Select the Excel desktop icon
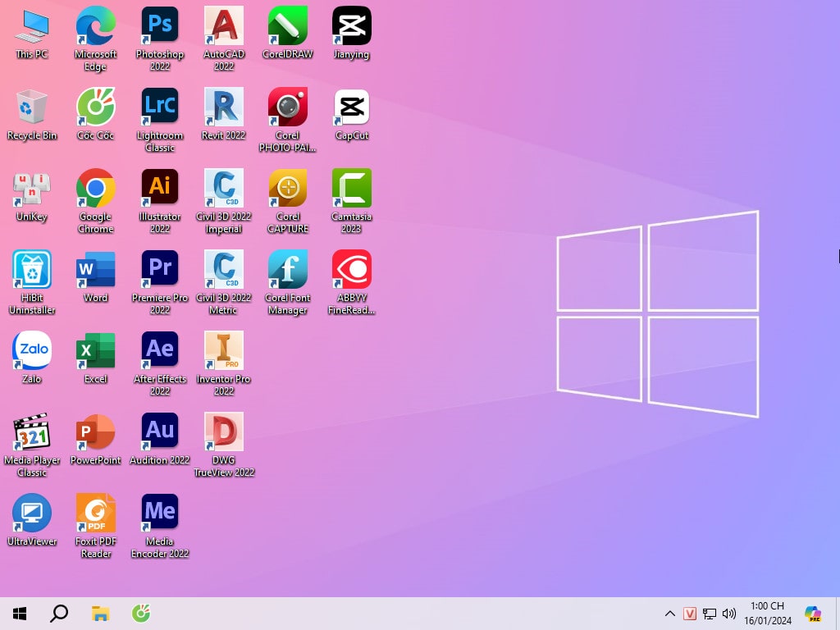Image resolution: width=840 pixels, height=630 pixels. pyautogui.click(x=95, y=358)
